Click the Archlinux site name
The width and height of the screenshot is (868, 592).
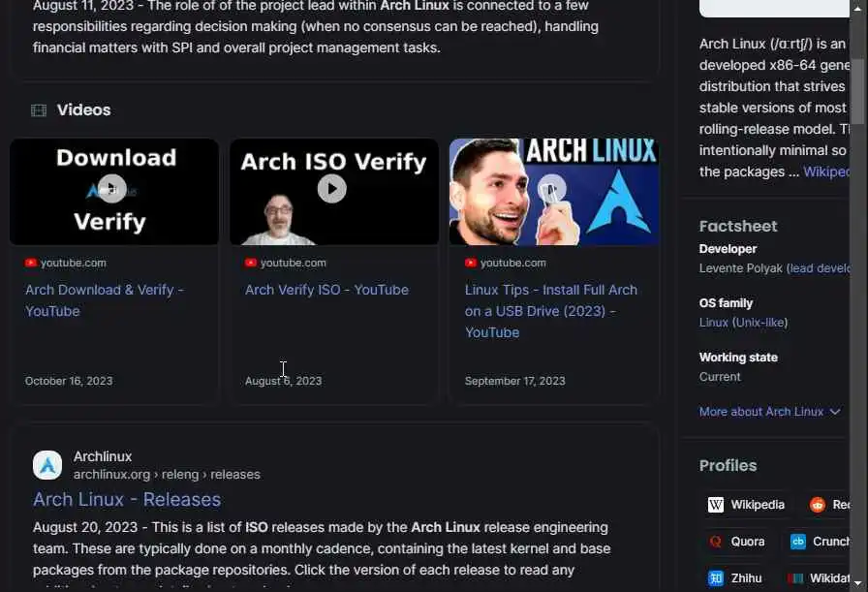pyautogui.click(x=103, y=456)
